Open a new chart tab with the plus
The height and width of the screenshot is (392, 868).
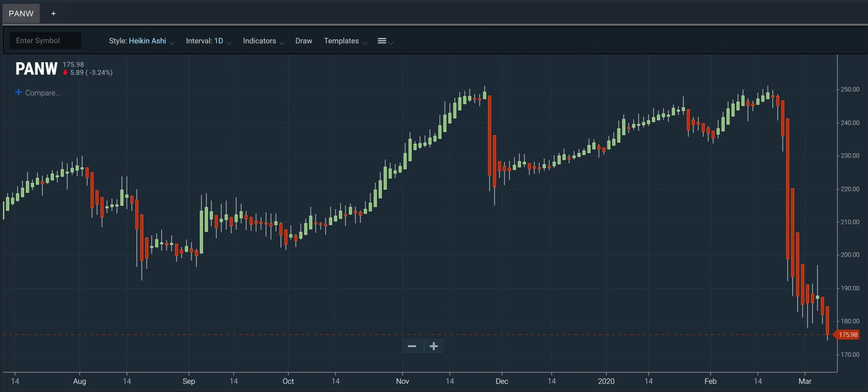(53, 13)
